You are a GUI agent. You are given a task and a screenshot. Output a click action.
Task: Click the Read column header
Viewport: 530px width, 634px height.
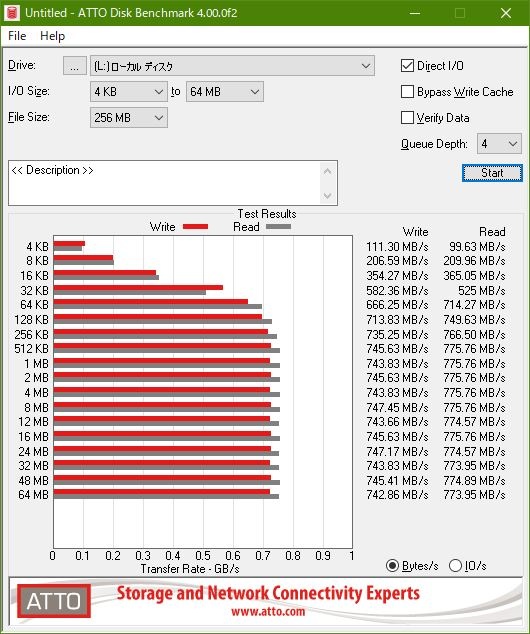pyautogui.click(x=492, y=232)
